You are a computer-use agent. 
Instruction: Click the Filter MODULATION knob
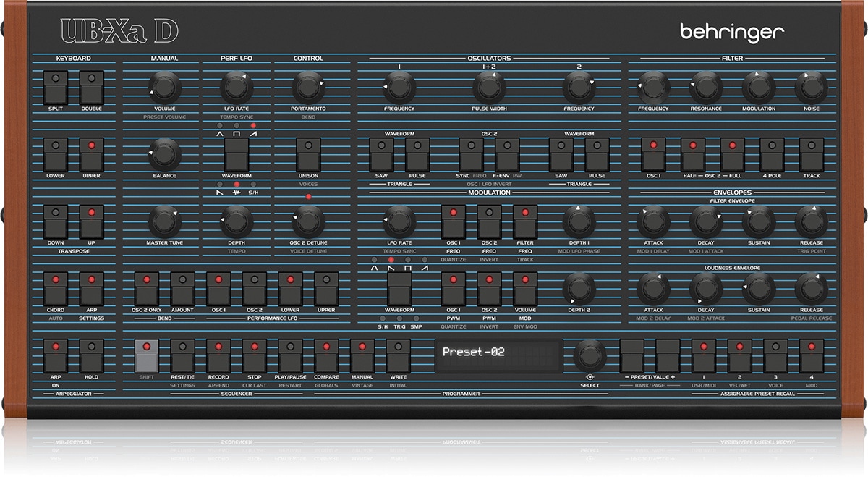758,88
